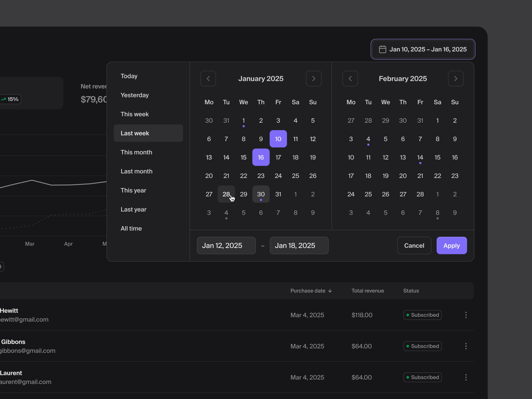Click the Apply button

[451, 245]
